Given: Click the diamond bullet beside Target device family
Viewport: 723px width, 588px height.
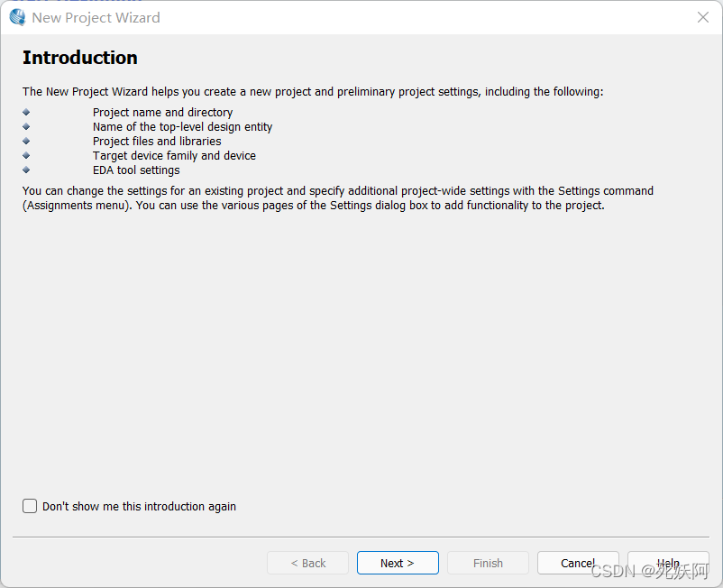Looking at the screenshot, I should (x=26, y=155).
